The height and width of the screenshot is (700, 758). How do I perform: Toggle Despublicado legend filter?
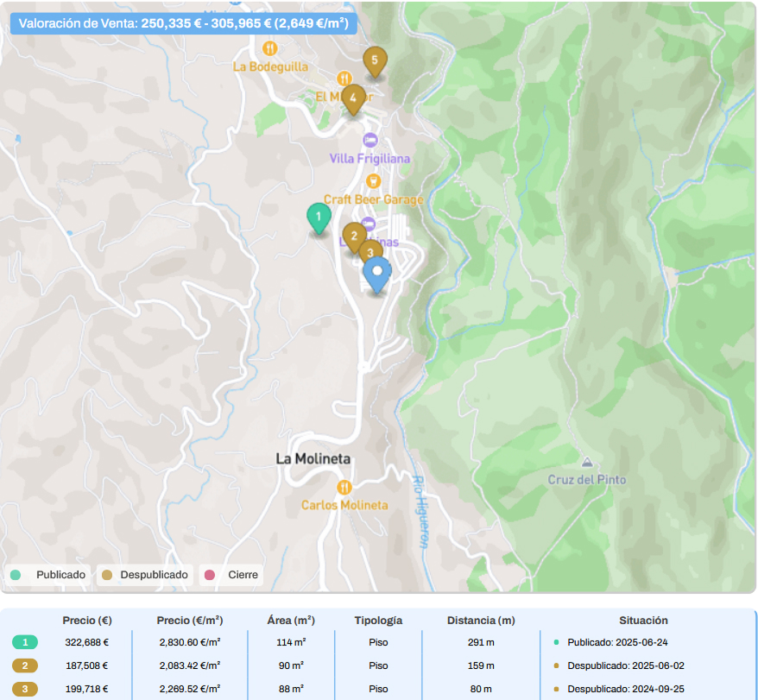(x=143, y=575)
